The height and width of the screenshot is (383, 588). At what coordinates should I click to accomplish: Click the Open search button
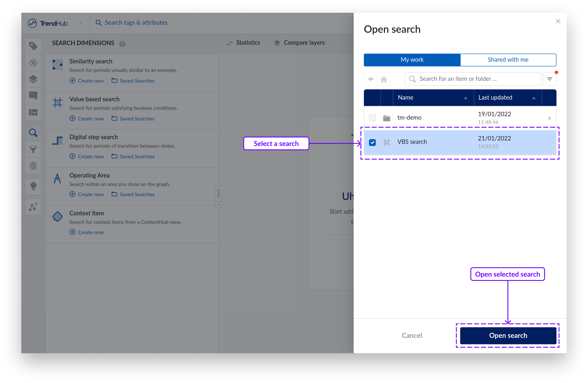pyautogui.click(x=508, y=336)
